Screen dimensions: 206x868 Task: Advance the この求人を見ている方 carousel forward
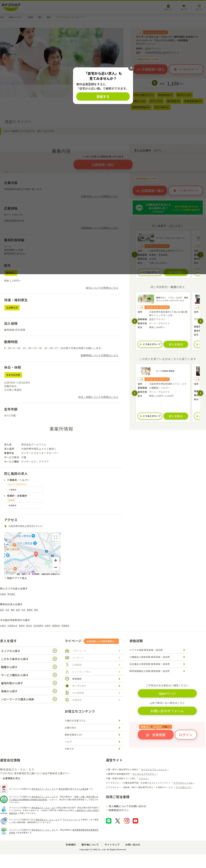(200, 393)
